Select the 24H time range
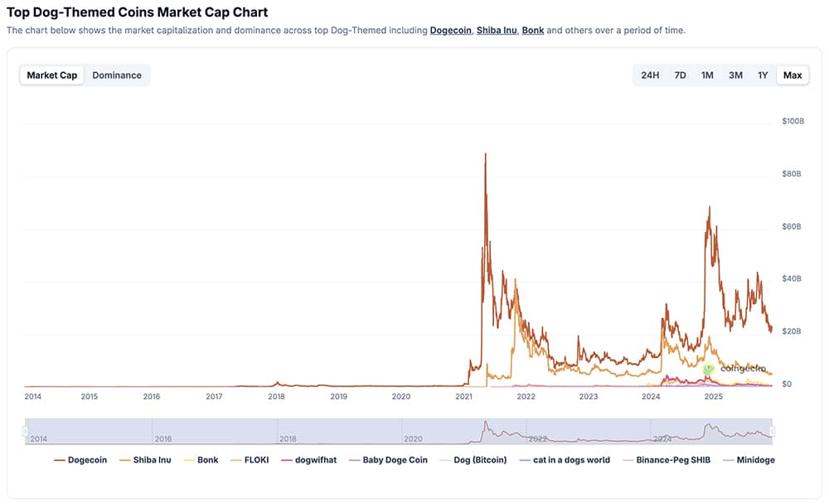The width and height of the screenshot is (829, 504). click(x=650, y=75)
